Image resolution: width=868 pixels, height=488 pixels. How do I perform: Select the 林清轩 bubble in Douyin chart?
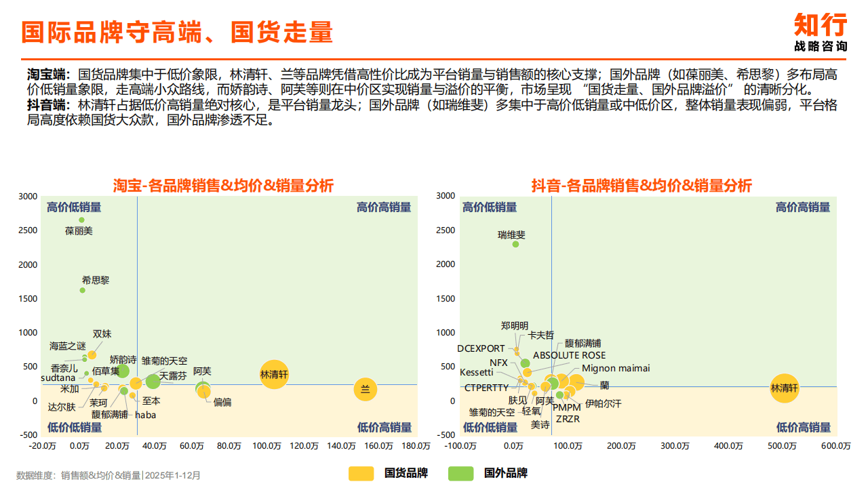[x=784, y=388]
